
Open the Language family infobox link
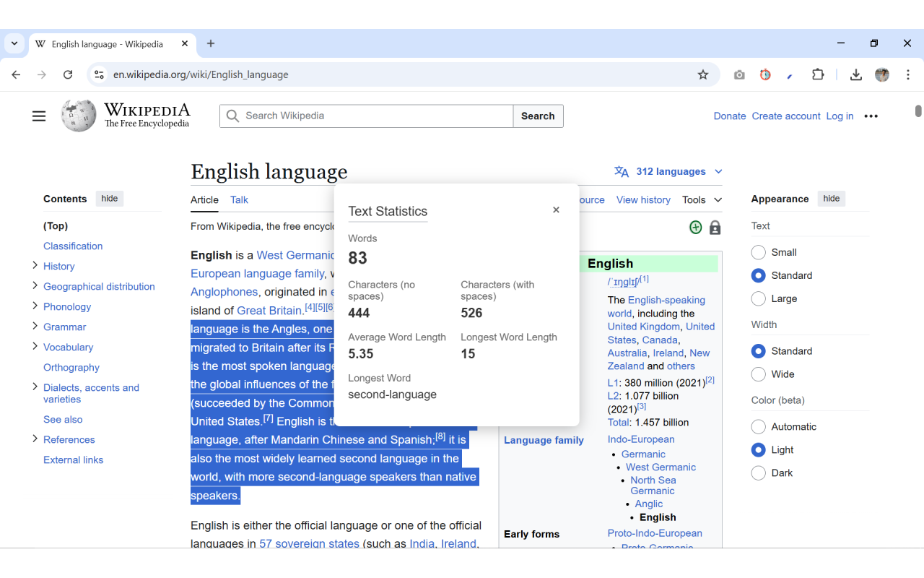coord(544,440)
